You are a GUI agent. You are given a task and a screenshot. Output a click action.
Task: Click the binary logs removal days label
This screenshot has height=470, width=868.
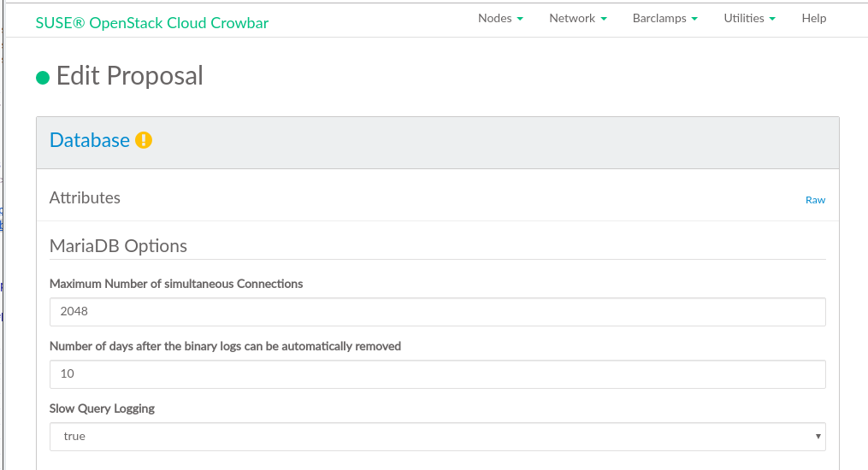225,346
